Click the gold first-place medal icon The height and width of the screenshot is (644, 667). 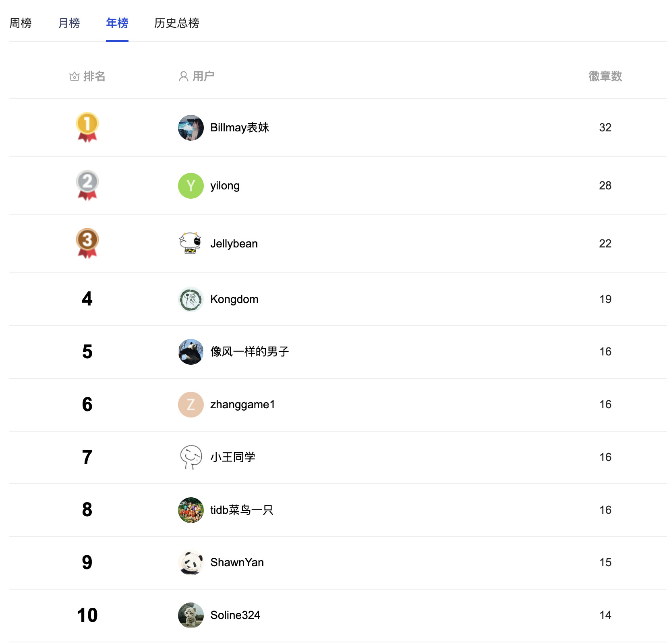pyautogui.click(x=87, y=127)
